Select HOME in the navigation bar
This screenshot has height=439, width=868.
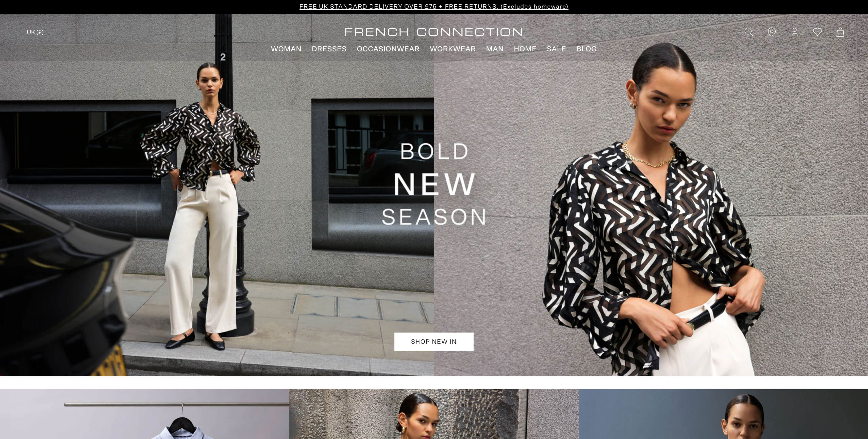tap(525, 49)
